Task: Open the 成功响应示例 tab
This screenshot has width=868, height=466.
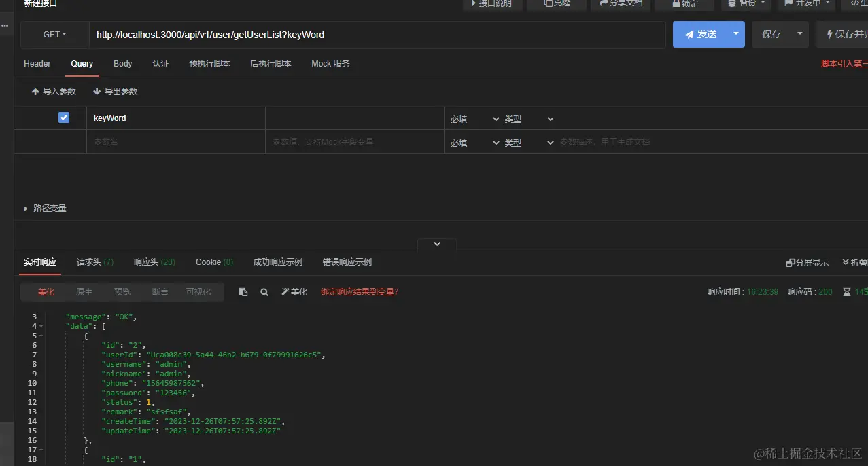Action: click(x=278, y=262)
